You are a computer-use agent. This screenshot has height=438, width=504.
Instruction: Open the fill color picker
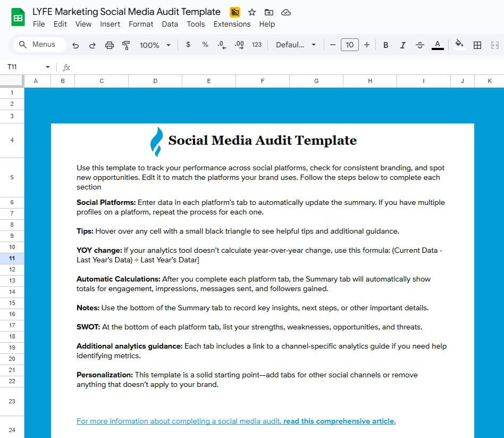click(x=458, y=45)
